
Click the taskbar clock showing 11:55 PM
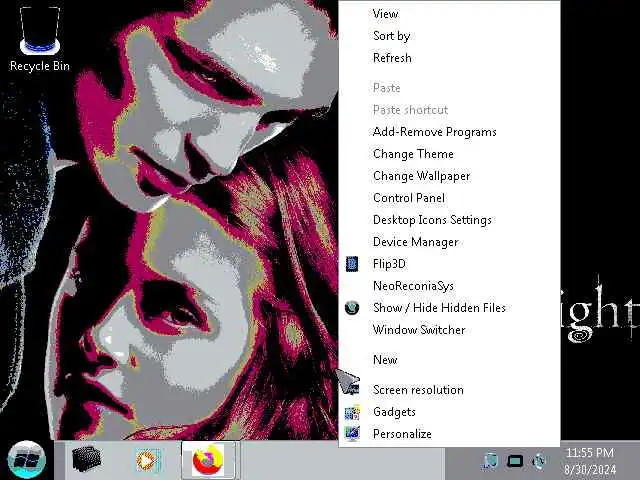(x=590, y=461)
